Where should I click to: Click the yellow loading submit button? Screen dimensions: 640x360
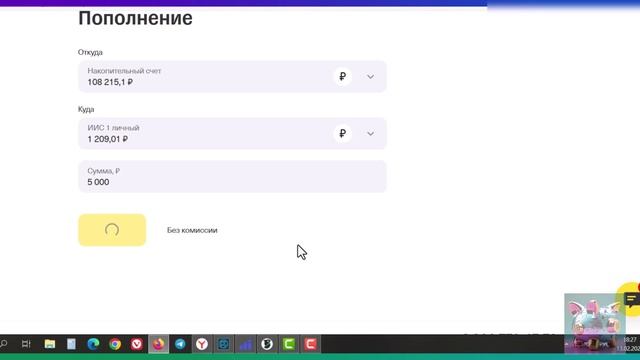112,230
